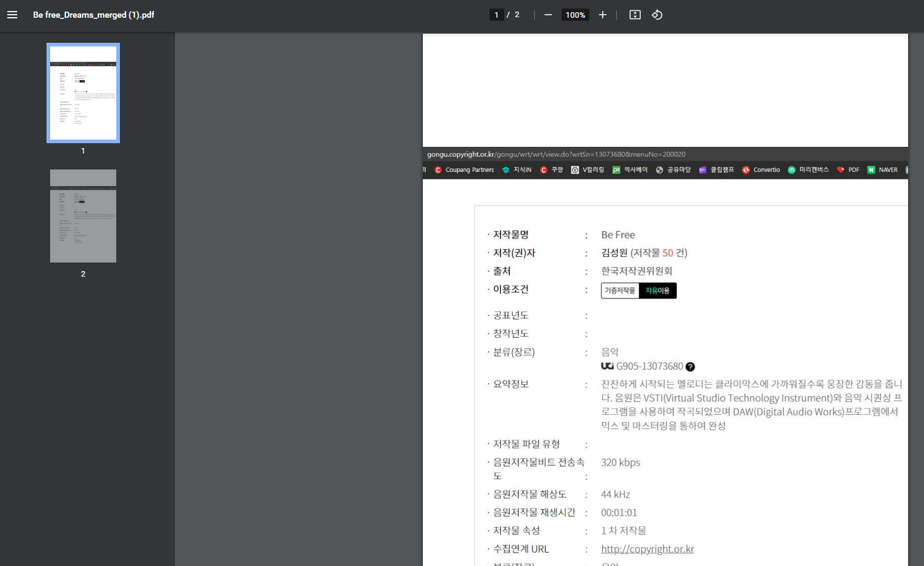924x566 pixels.
Task: Click the G905-13073680 UCI code
Action: tap(649, 367)
